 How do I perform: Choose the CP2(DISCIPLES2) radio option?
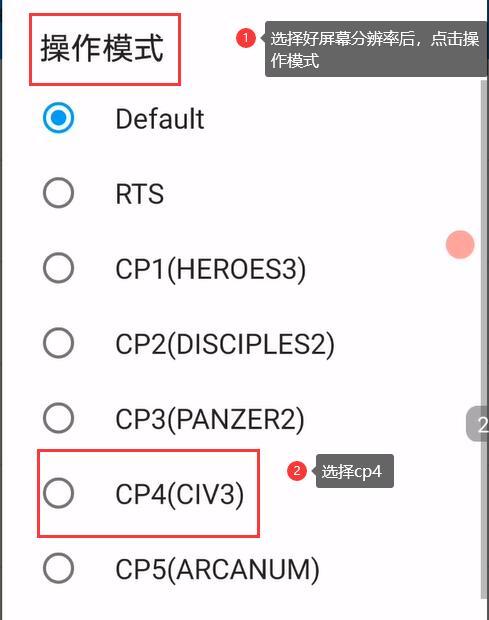point(59,343)
